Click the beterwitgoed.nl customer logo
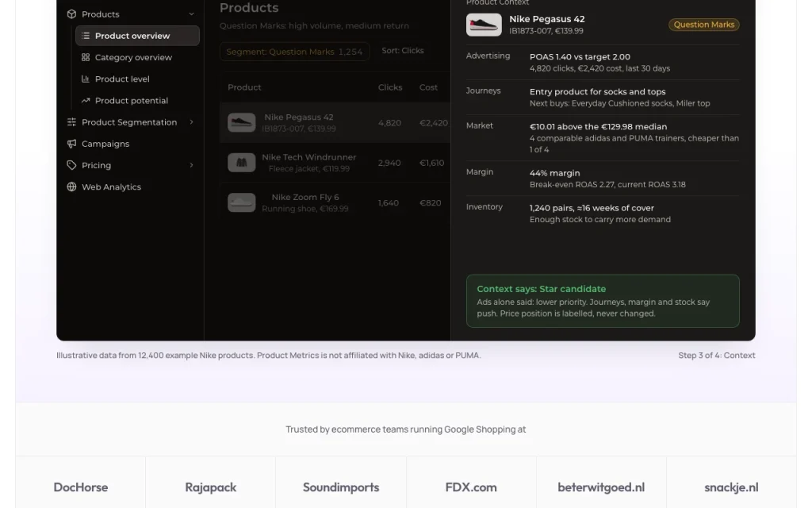Viewport: 812px width, 508px height. (x=601, y=487)
